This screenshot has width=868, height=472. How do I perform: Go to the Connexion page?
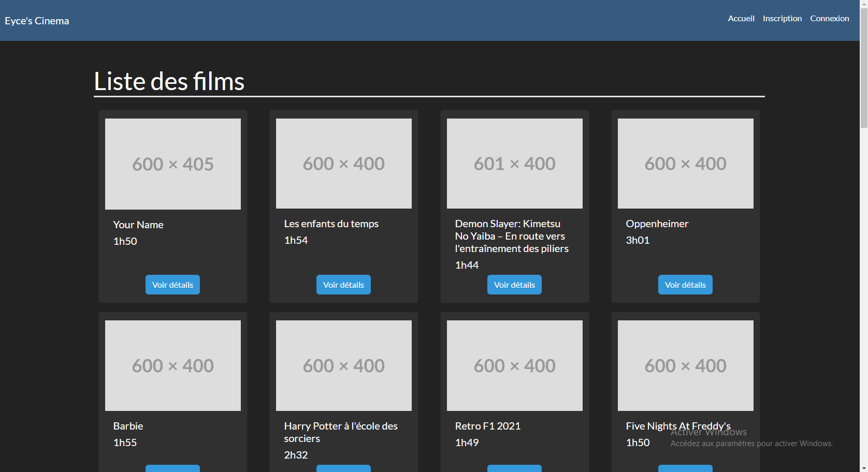pyautogui.click(x=830, y=18)
